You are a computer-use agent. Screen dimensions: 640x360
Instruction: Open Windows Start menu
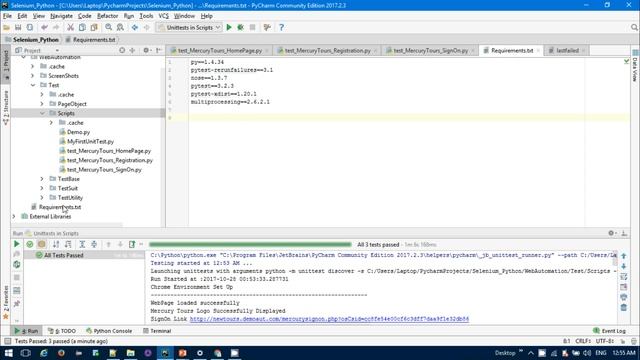[x=8, y=353]
